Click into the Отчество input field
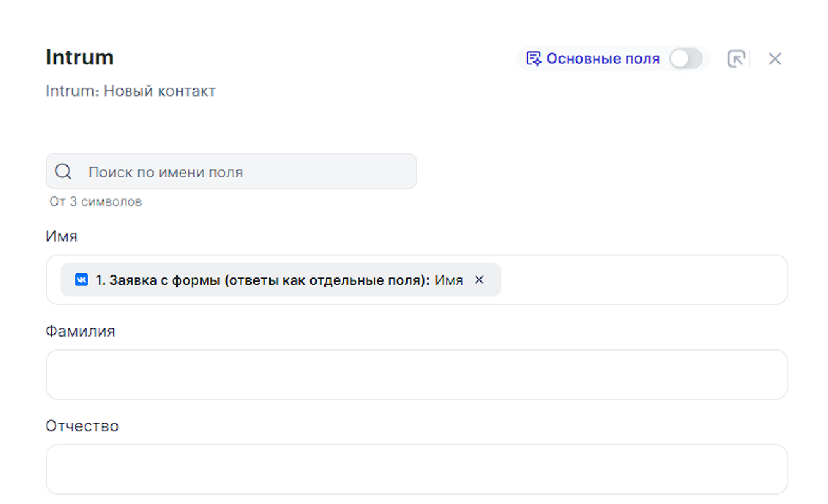 click(x=417, y=469)
